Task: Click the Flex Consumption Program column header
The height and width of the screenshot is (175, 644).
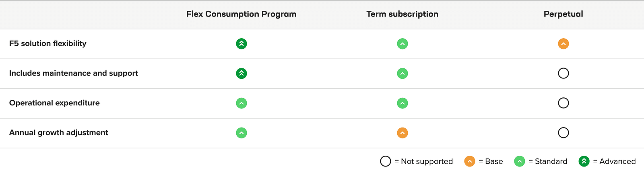Action: point(241,14)
